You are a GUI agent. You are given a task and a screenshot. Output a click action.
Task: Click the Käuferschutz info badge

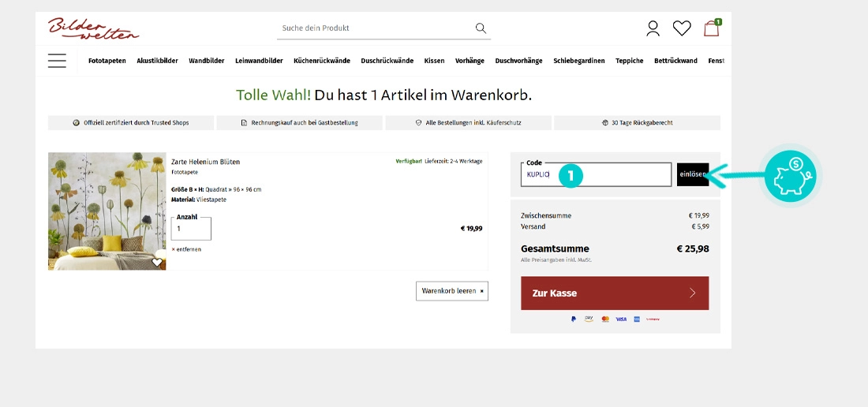(x=468, y=123)
